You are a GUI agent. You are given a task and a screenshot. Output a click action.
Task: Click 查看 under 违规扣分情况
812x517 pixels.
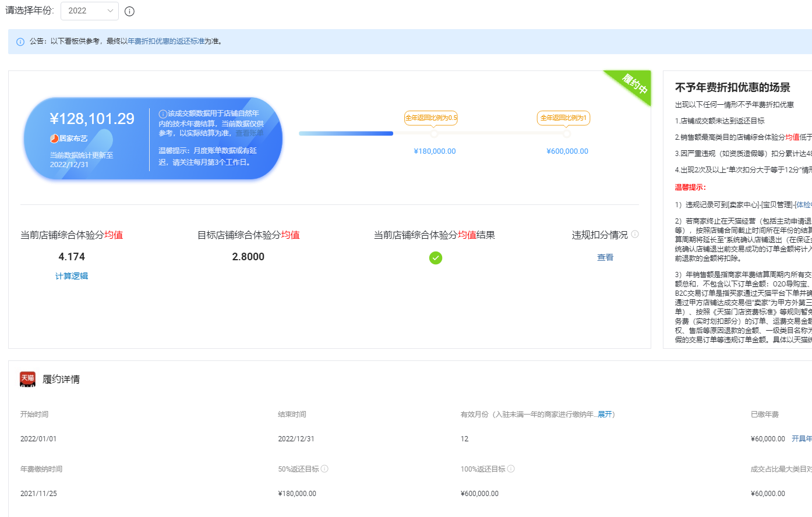[x=605, y=257]
